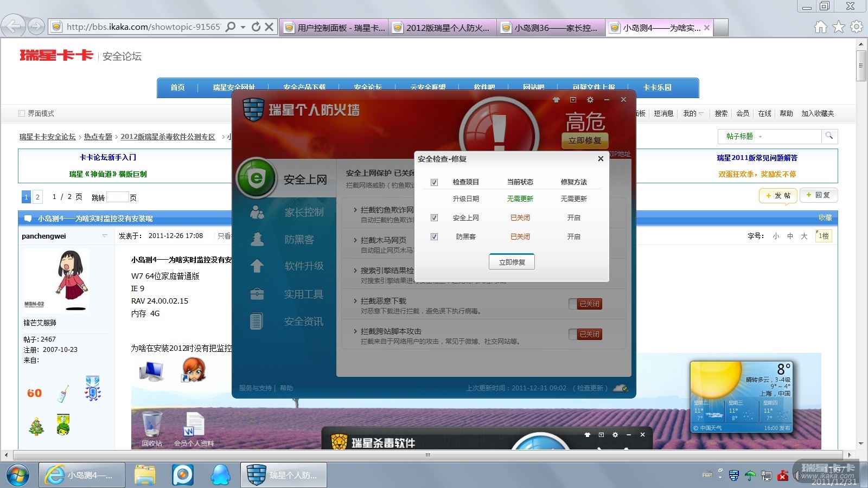Open the 检查更新 link in firewall footer
The height and width of the screenshot is (488, 868).
(590, 388)
